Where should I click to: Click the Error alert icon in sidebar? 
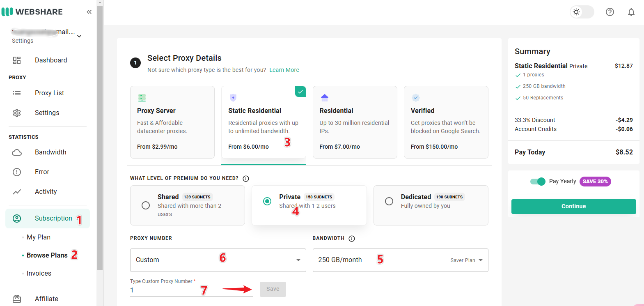click(x=17, y=172)
